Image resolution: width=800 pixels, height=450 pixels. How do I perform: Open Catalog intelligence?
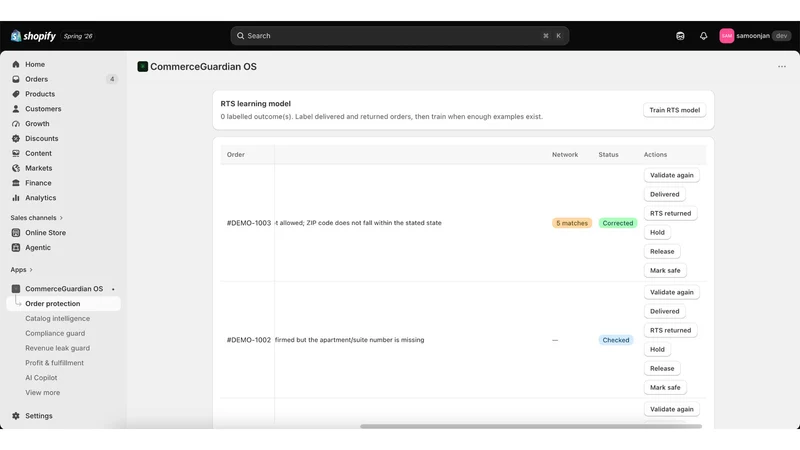58,318
